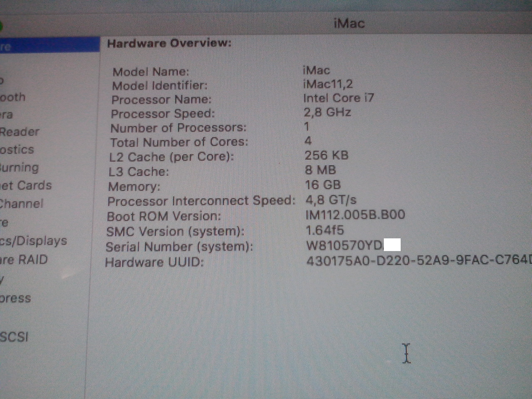Click the iMac window title
Image resolution: width=532 pixels, height=399 pixels.
(350, 24)
